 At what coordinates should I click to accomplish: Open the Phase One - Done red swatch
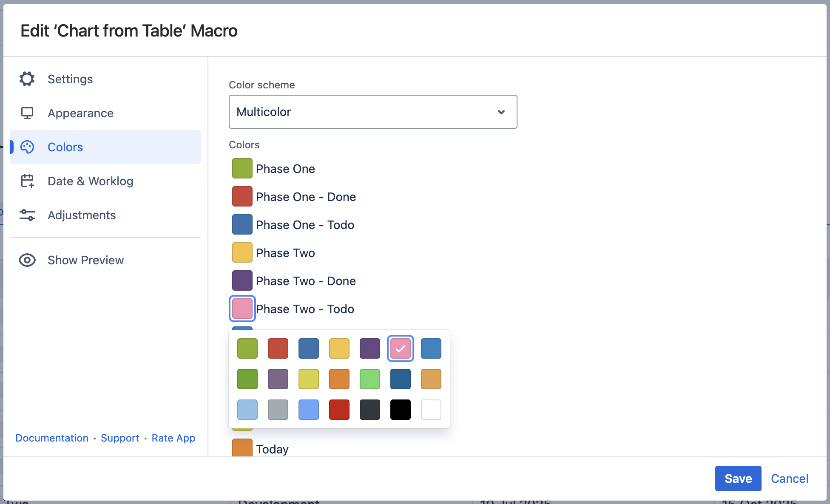(242, 196)
